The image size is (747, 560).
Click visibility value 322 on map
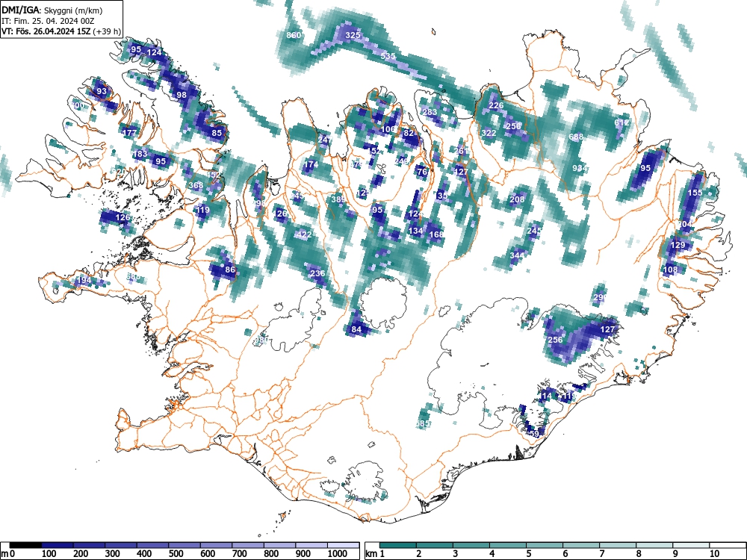tap(489, 133)
